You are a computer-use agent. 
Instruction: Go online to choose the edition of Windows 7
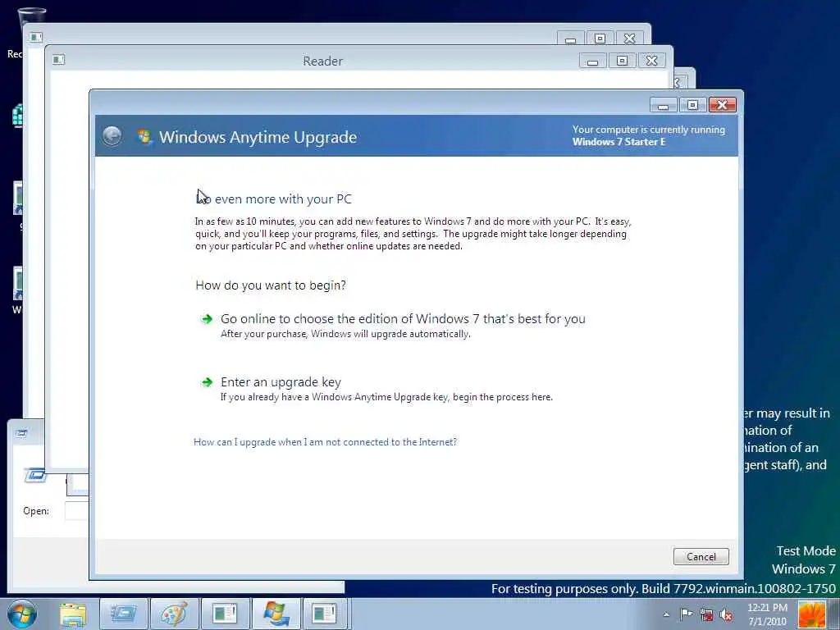click(x=403, y=319)
